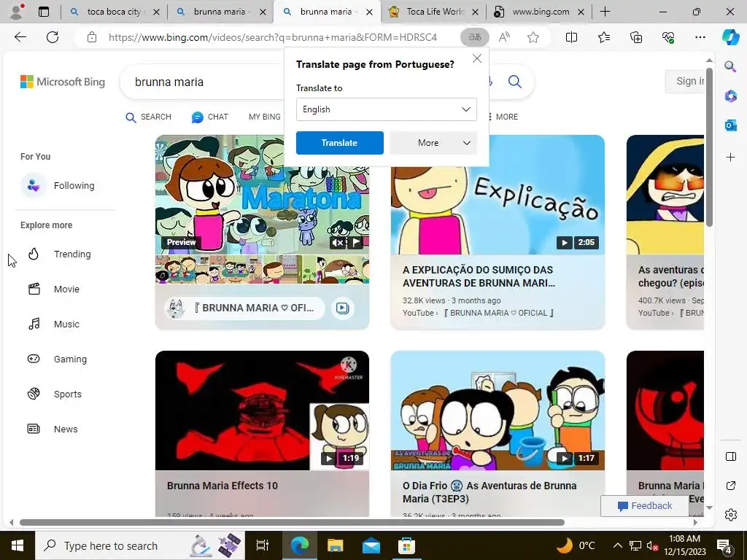Screen dimensions: 747x560
Task: Switch to the toca boca city tab
Action: 115,12
